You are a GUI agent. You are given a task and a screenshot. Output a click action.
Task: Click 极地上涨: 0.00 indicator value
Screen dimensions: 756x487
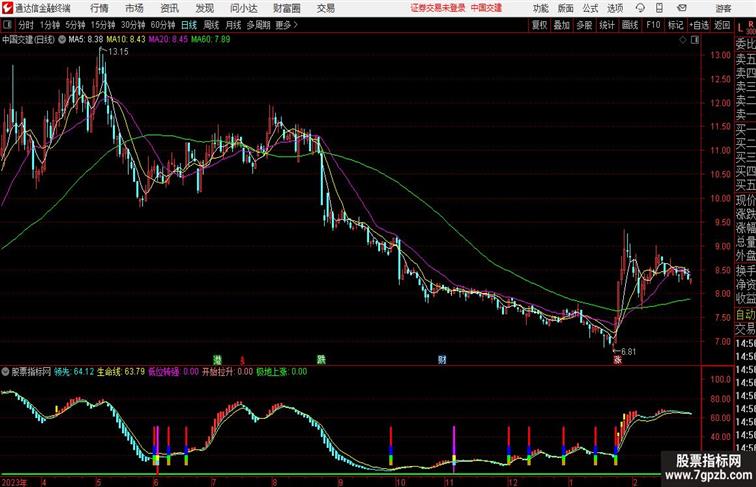click(282, 372)
